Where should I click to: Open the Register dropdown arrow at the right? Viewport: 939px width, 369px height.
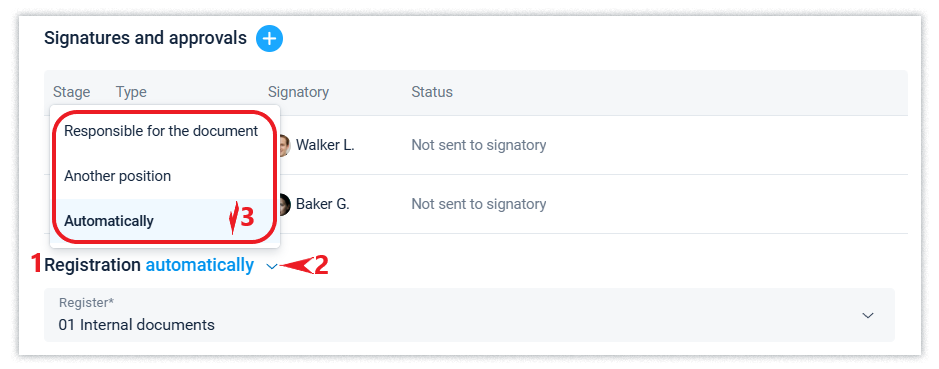868,315
